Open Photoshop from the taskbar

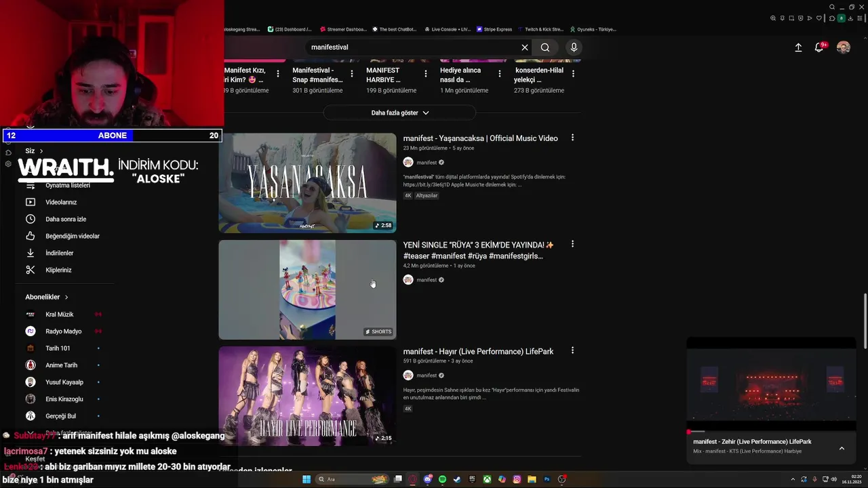547,479
